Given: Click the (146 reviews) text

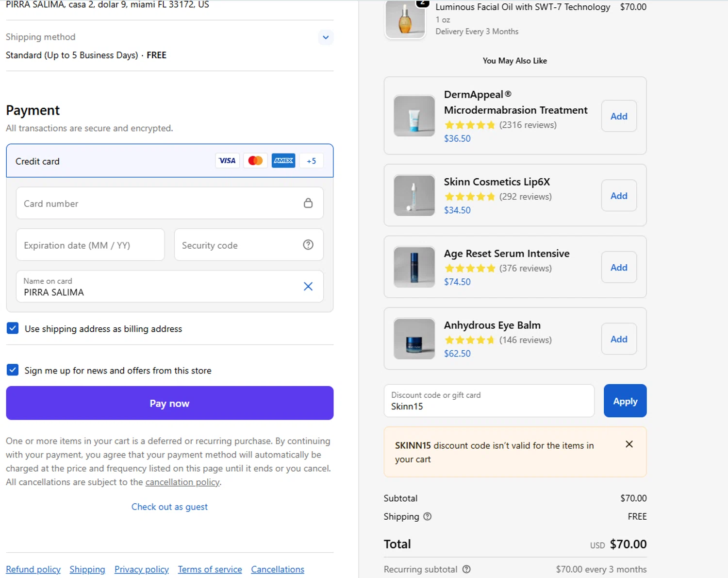Looking at the screenshot, I should [526, 340].
